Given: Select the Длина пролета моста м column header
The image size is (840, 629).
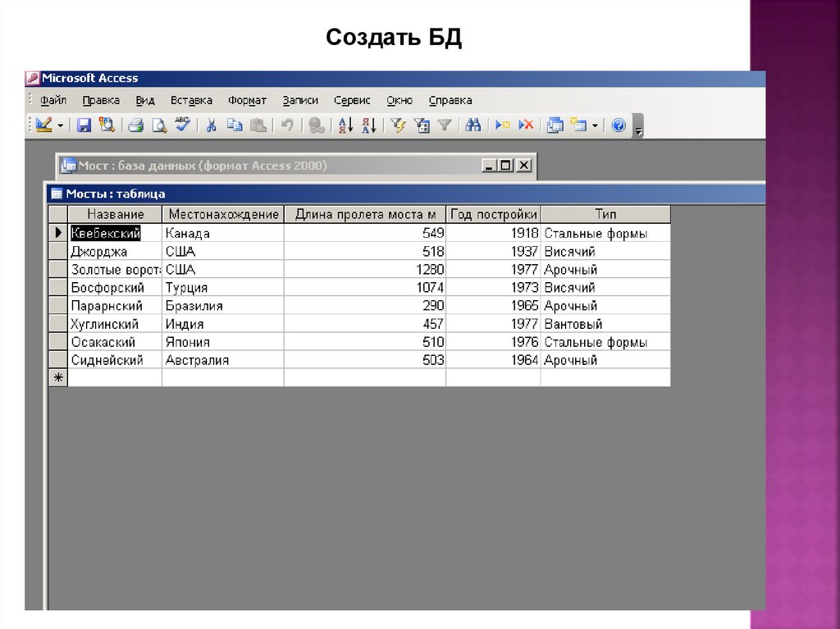Looking at the screenshot, I should [365, 214].
